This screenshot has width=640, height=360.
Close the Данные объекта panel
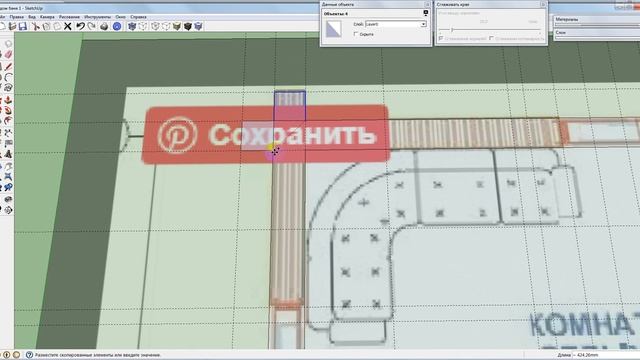[427, 4]
